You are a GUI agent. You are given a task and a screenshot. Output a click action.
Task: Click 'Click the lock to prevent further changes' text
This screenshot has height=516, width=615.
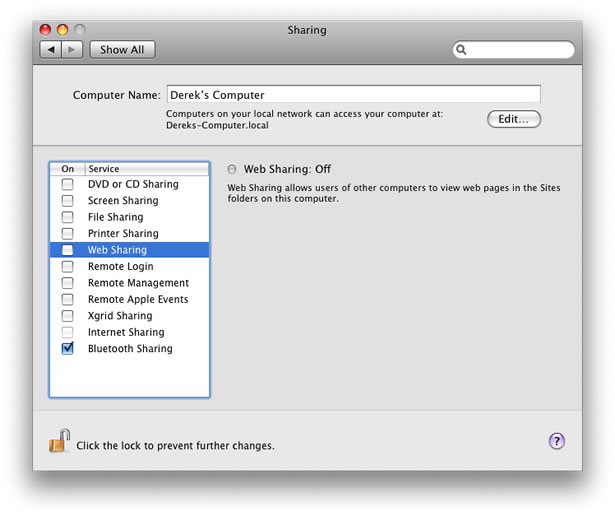coord(175,446)
